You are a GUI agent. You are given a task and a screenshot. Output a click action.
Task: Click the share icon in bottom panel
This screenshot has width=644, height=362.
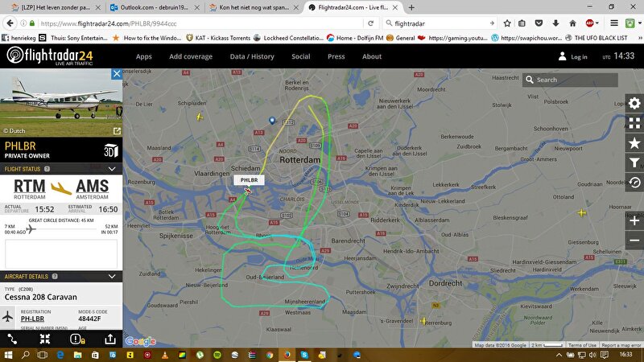(x=109, y=339)
